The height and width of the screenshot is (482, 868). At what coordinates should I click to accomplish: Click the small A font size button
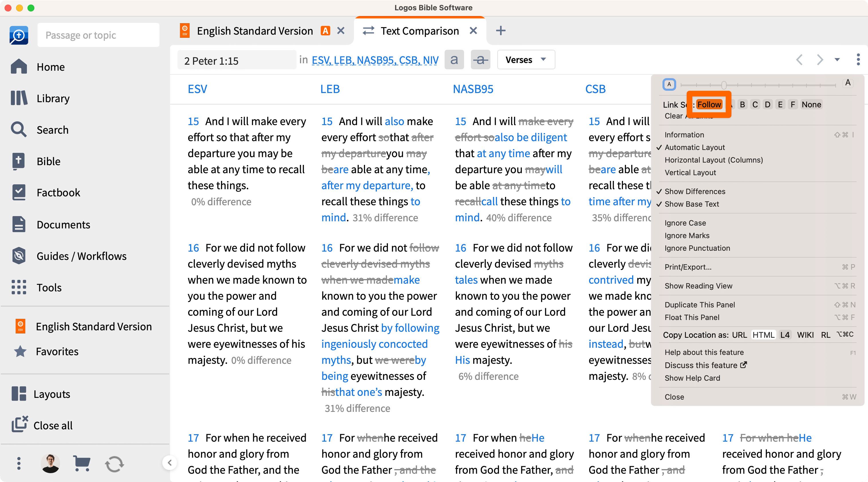pos(669,84)
